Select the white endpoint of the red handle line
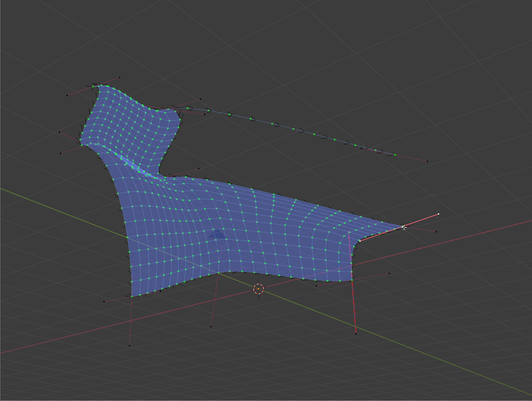 (x=439, y=214)
